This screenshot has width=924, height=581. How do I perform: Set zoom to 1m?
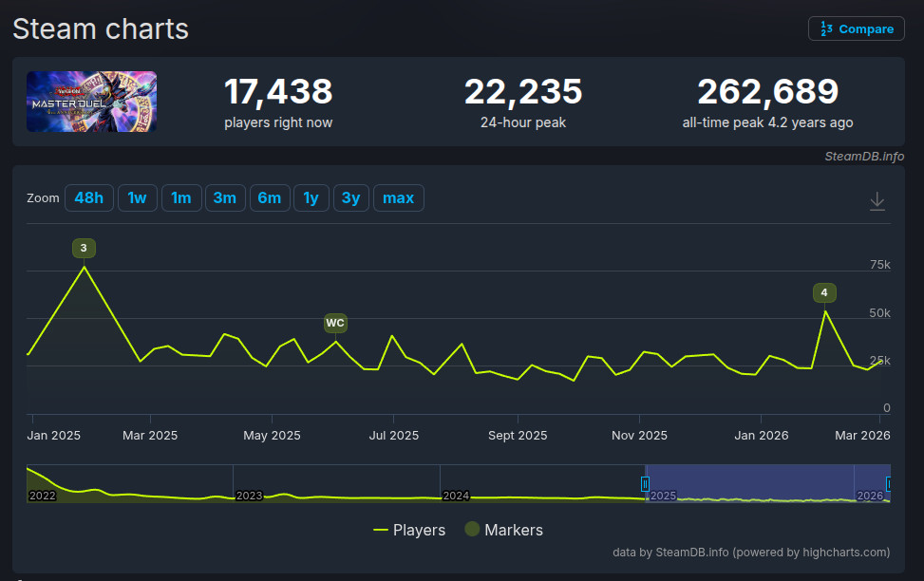(x=181, y=198)
